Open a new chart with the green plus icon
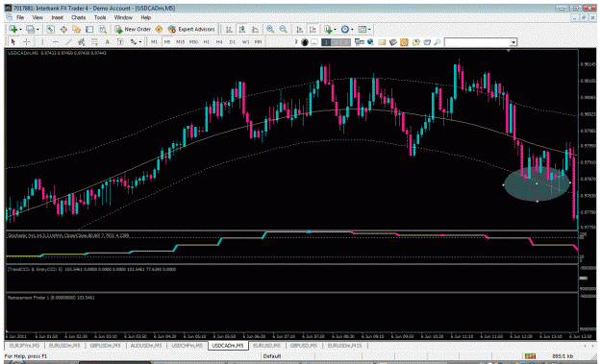Screen dimensions: 601x364 tap(13, 29)
